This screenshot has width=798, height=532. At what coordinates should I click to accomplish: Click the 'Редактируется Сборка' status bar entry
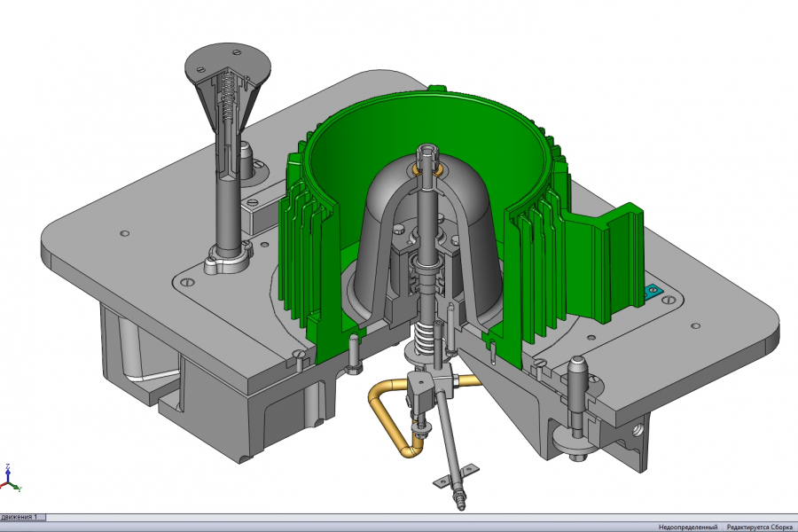coord(759,527)
